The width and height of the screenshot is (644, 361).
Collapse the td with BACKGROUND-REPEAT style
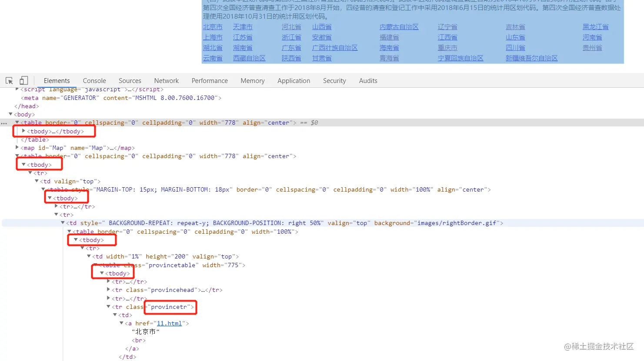pos(63,223)
